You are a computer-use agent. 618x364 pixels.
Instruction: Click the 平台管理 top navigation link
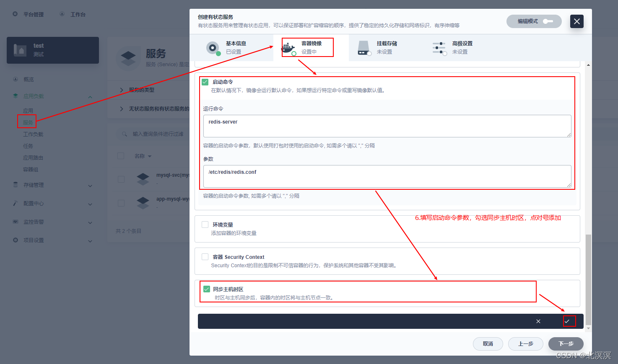(x=34, y=14)
